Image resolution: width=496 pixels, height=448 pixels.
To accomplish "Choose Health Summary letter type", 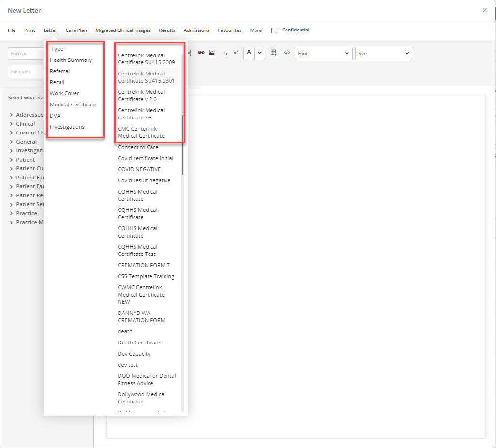I will point(71,60).
